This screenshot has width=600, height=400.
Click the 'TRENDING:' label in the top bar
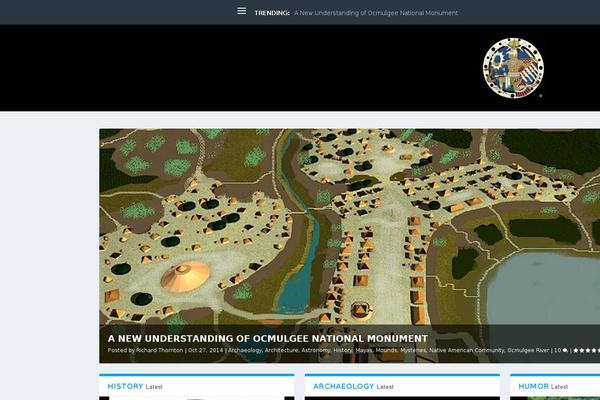pos(272,13)
